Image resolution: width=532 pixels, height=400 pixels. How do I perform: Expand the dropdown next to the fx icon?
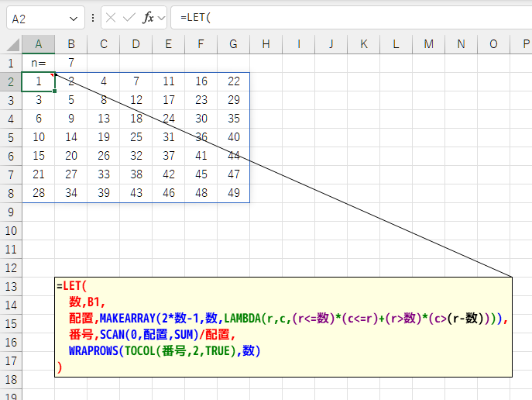click(x=162, y=18)
